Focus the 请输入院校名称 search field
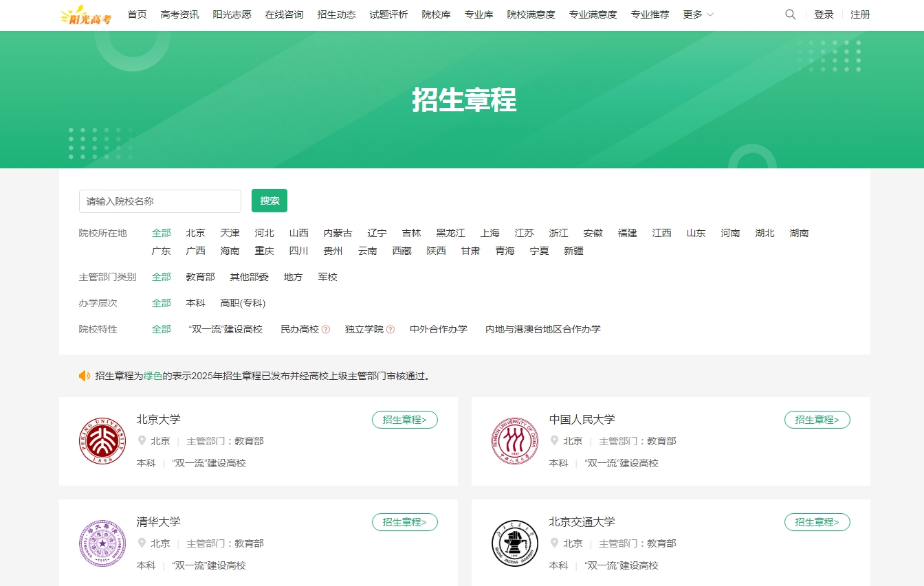The width and height of the screenshot is (924, 586). 160,201
